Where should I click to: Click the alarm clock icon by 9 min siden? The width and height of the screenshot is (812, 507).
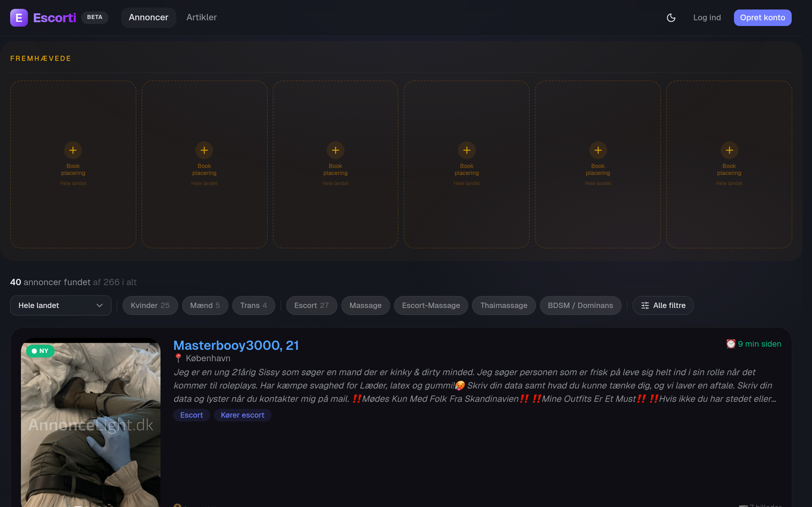(x=730, y=344)
